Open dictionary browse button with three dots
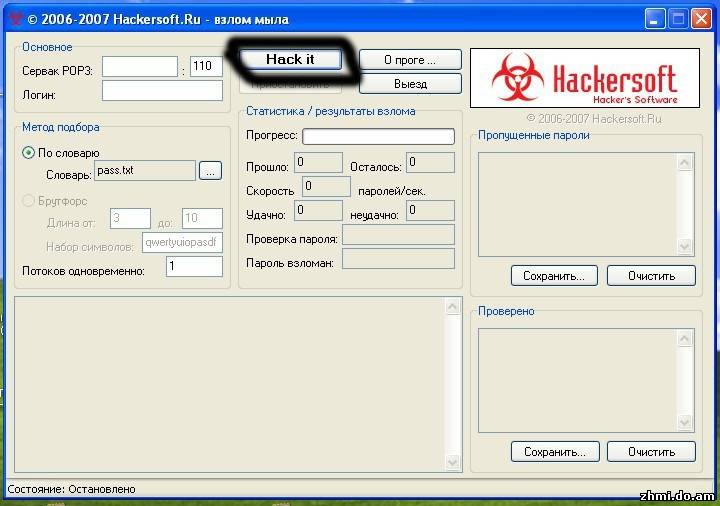Screen dimensions: 720x506 [210, 171]
